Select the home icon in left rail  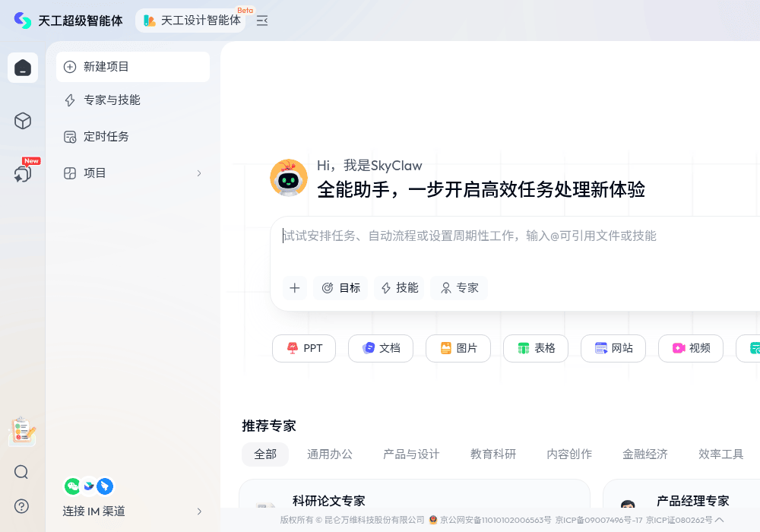(23, 68)
